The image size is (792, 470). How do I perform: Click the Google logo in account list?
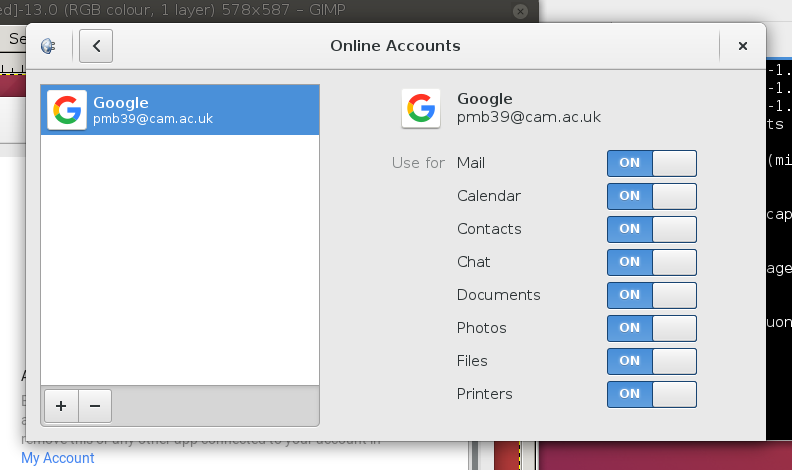(x=67, y=110)
